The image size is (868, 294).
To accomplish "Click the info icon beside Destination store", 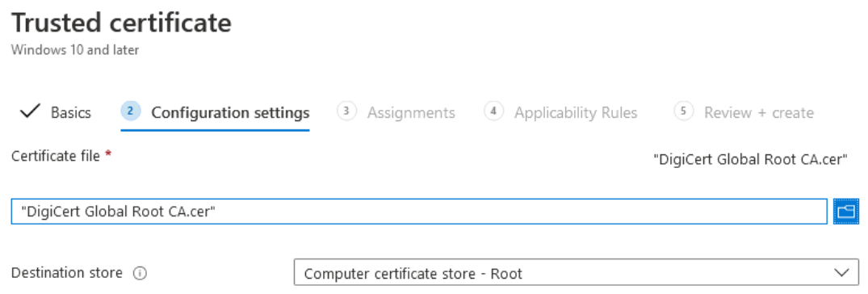I will point(140,274).
